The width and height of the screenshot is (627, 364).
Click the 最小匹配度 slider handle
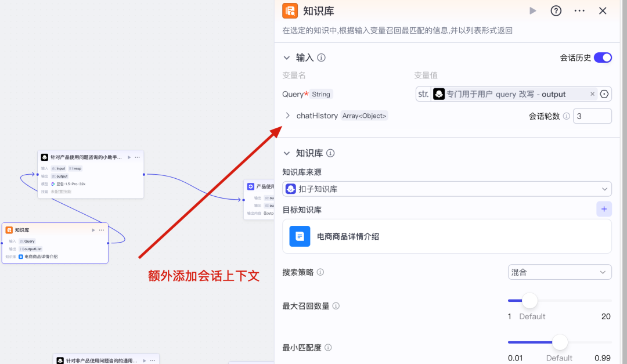tap(560, 342)
